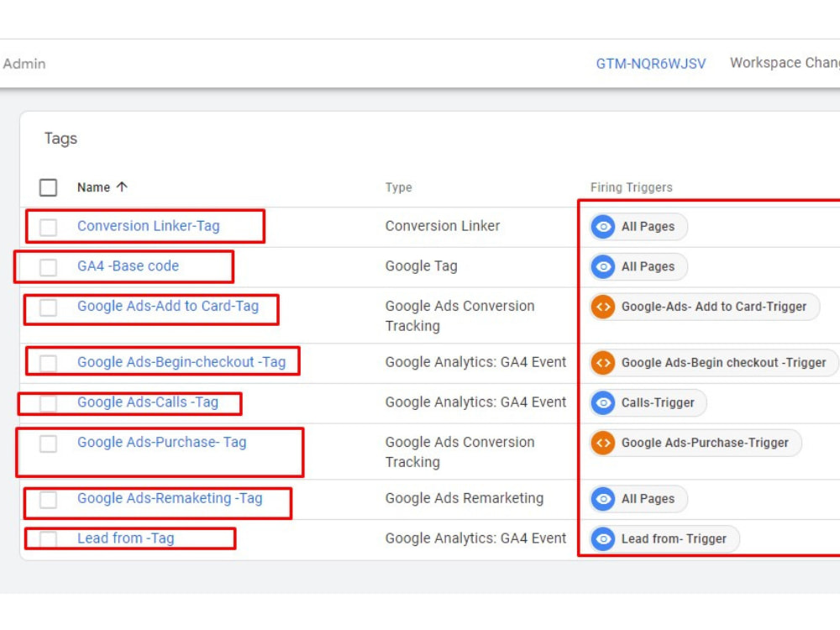
Task: Check the Google Ads-Add to Card-Tag checkbox
Action: pos(48,307)
